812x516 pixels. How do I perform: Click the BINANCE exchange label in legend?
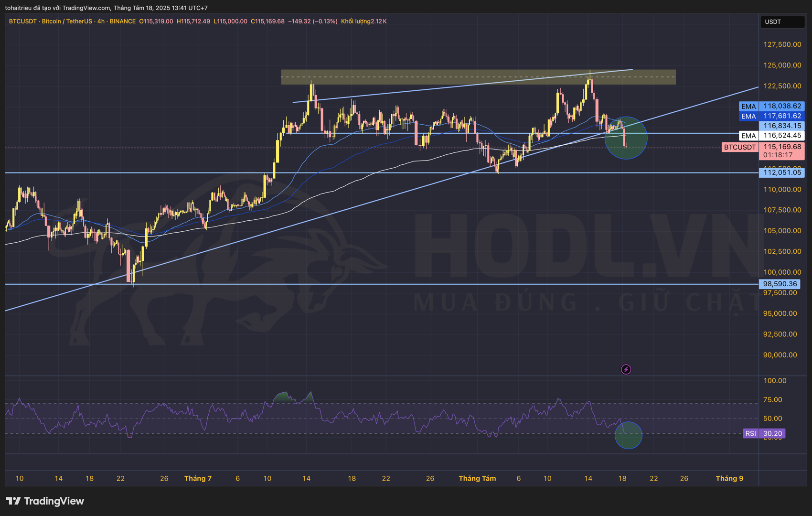(123, 21)
